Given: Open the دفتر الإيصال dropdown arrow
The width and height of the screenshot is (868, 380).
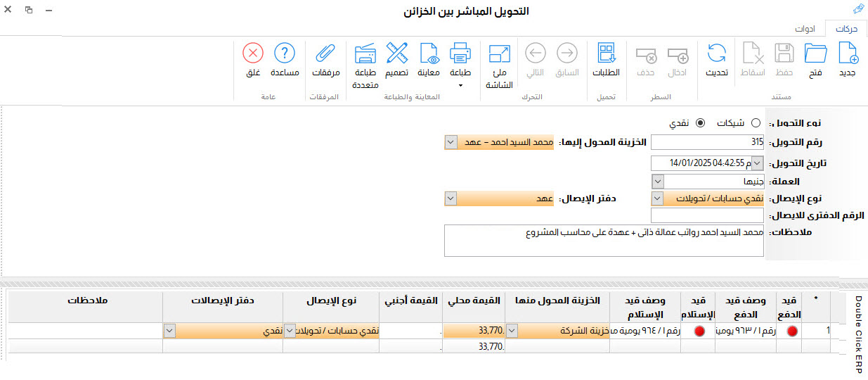Looking at the screenshot, I should pyautogui.click(x=450, y=199).
